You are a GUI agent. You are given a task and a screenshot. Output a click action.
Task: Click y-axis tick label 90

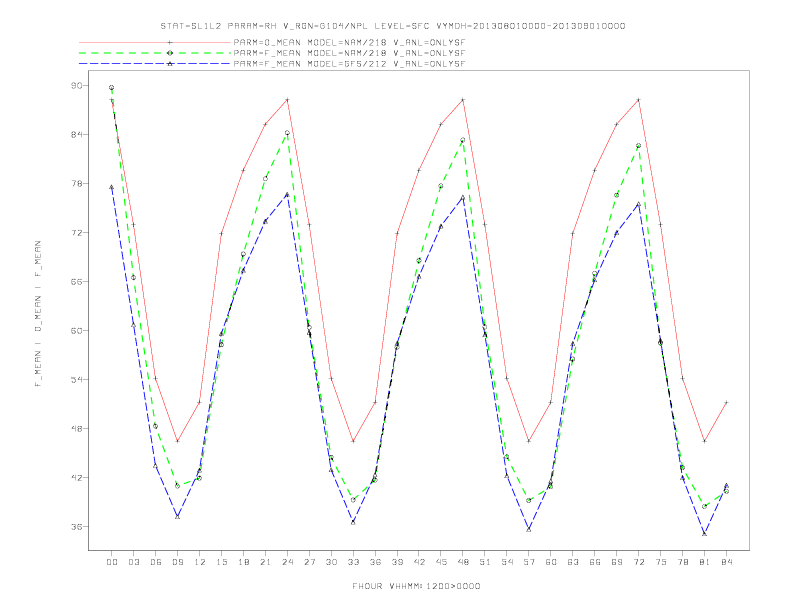pyautogui.click(x=76, y=86)
